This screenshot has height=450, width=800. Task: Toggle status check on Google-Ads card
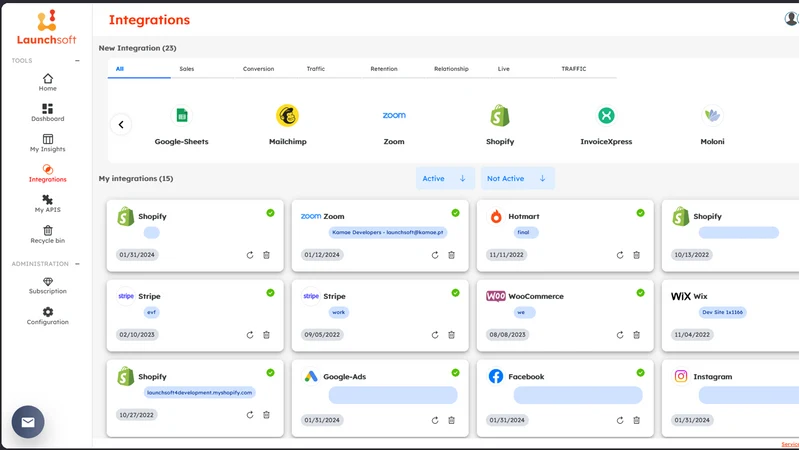pos(456,373)
